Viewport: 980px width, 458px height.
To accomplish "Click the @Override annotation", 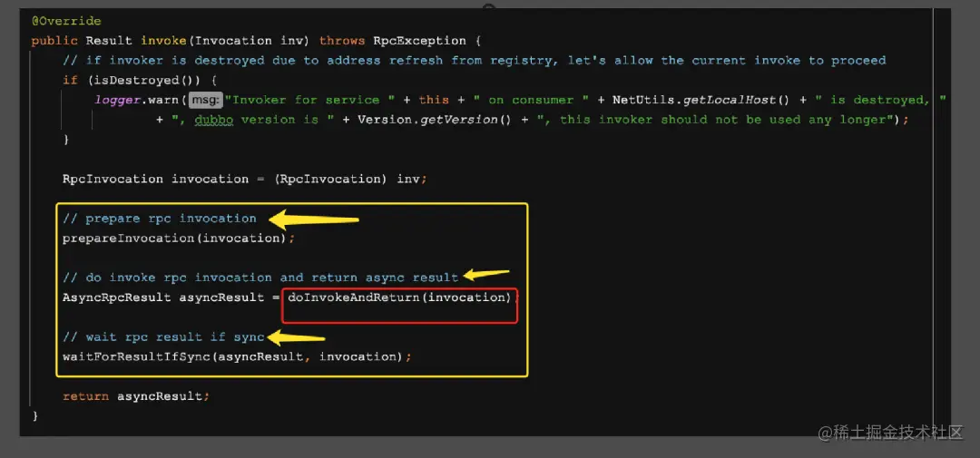I will click(66, 21).
